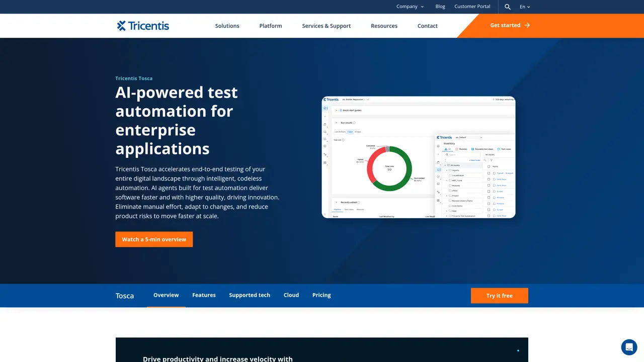Open the En language selector
This screenshot has width=644, height=362.
pyautogui.click(x=525, y=7)
